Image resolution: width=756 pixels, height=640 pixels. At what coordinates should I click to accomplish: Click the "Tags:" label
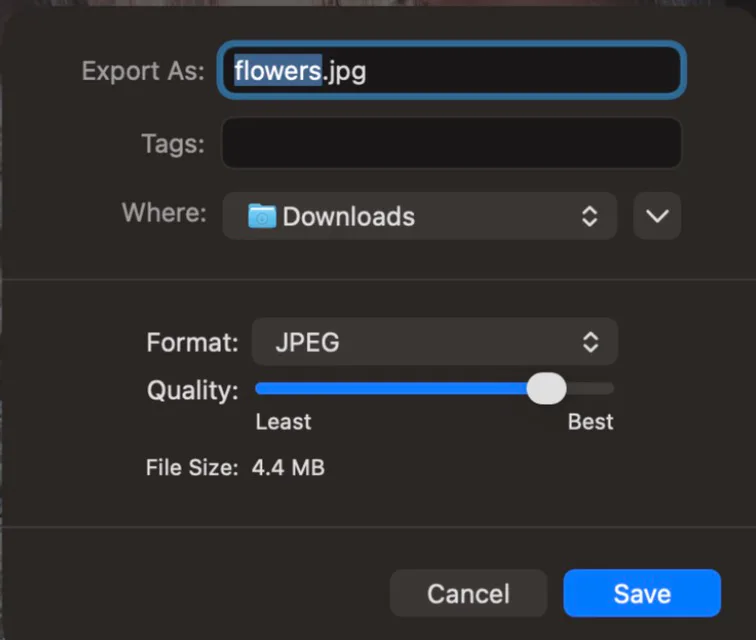pyautogui.click(x=173, y=144)
